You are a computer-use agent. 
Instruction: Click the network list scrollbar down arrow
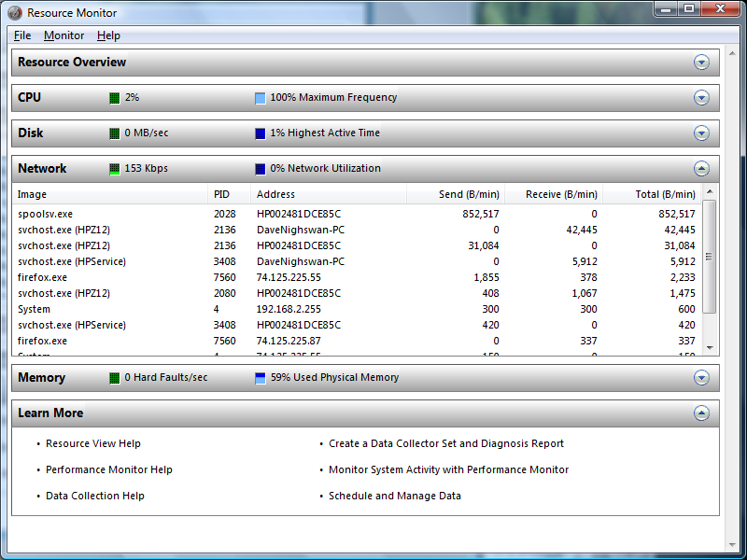[710, 348]
